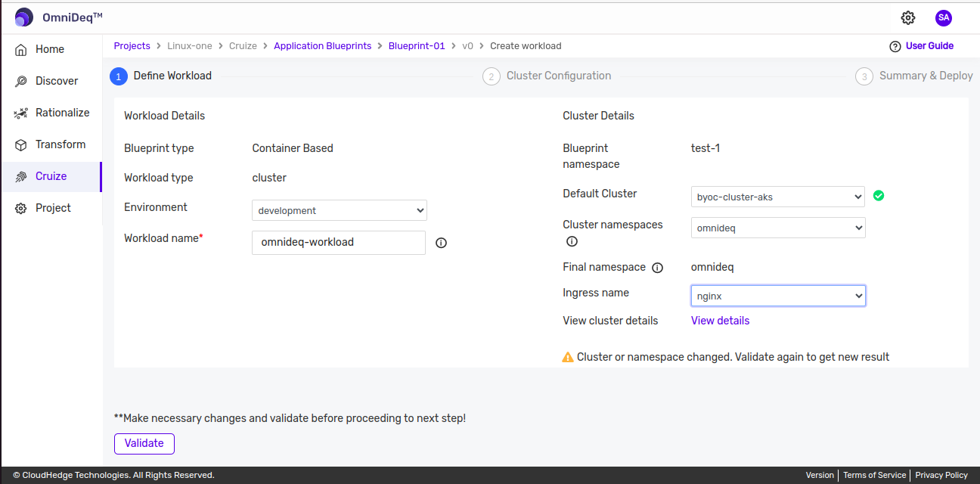Open the SA user avatar menu
The height and width of the screenshot is (484, 980).
(944, 17)
